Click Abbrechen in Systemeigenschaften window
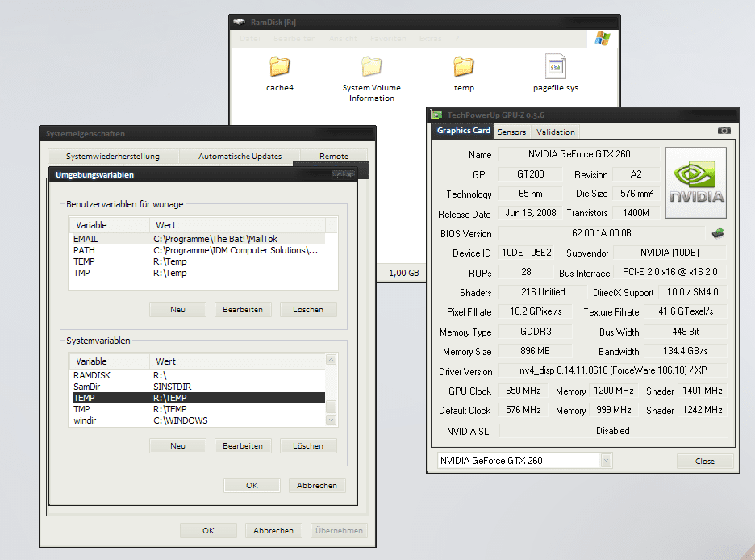Screen dimensions: 755x560 point(273,531)
